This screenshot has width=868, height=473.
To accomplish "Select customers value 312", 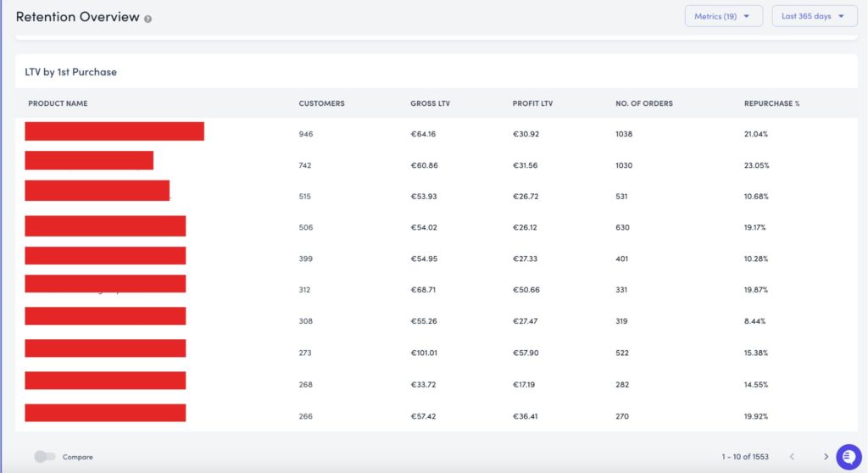I will pos(304,290).
